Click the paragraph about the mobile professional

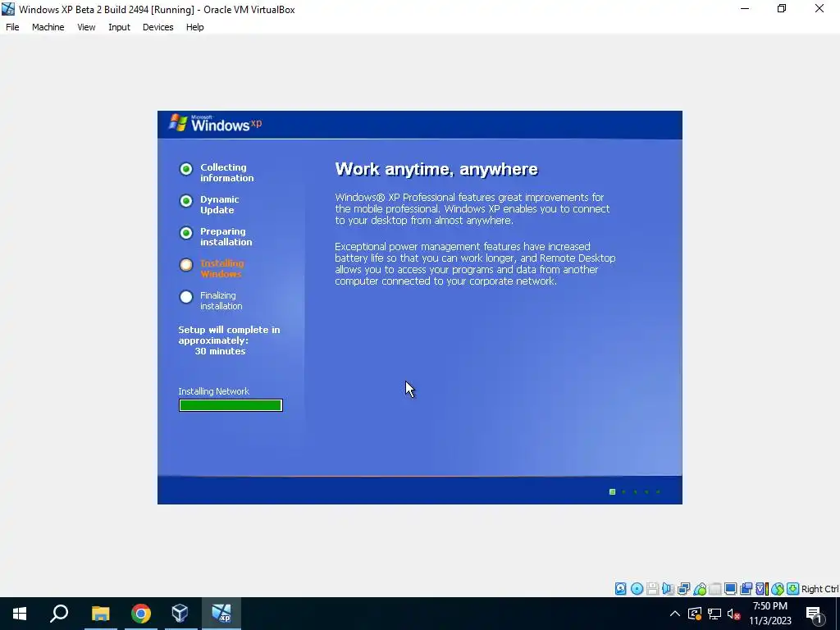point(472,209)
